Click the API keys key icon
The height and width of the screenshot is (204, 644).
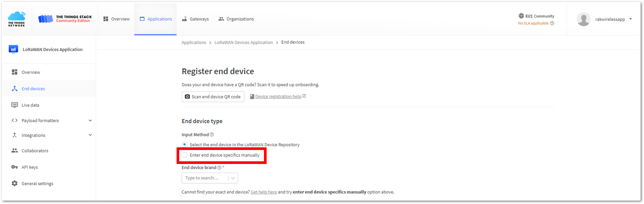click(x=14, y=167)
